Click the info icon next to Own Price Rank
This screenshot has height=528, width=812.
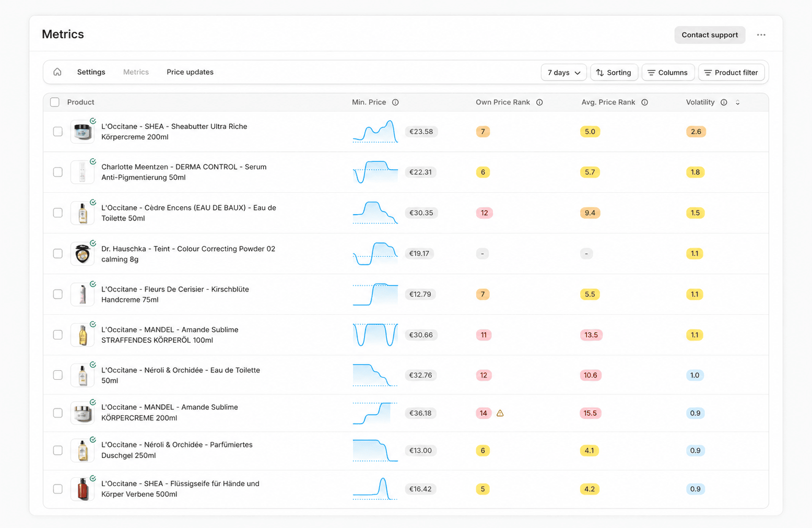point(539,102)
